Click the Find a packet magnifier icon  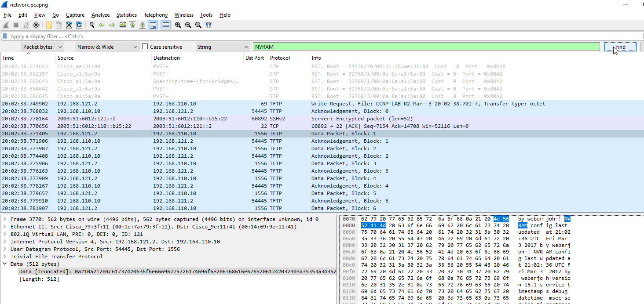coord(92,25)
